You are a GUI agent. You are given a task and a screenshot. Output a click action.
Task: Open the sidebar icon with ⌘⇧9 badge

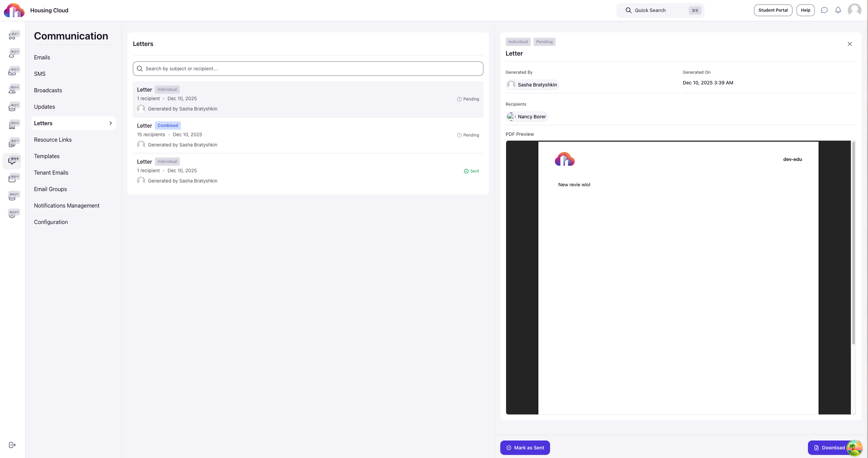(12, 179)
